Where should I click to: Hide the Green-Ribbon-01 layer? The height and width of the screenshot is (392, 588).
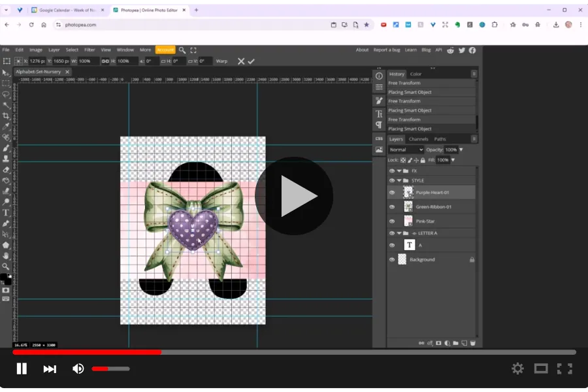[x=392, y=207]
